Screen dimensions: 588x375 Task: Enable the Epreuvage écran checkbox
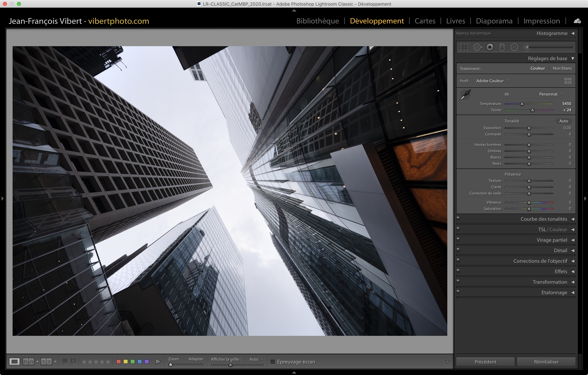(273, 362)
